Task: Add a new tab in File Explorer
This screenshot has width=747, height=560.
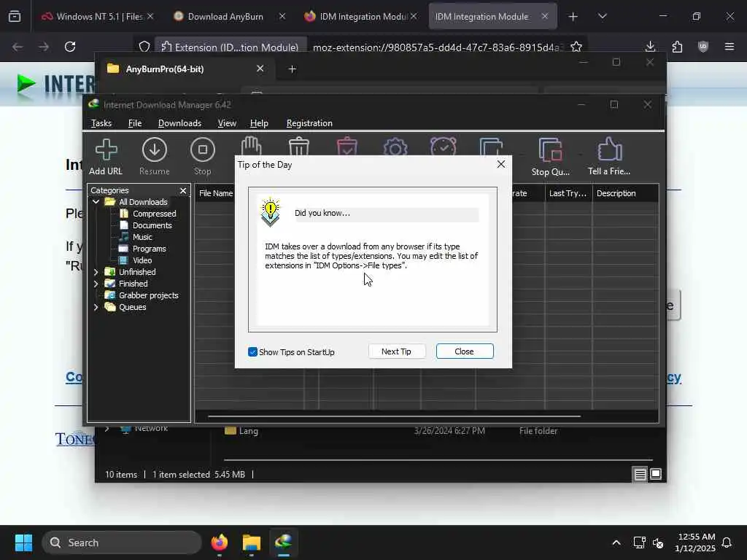Action: click(292, 69)
